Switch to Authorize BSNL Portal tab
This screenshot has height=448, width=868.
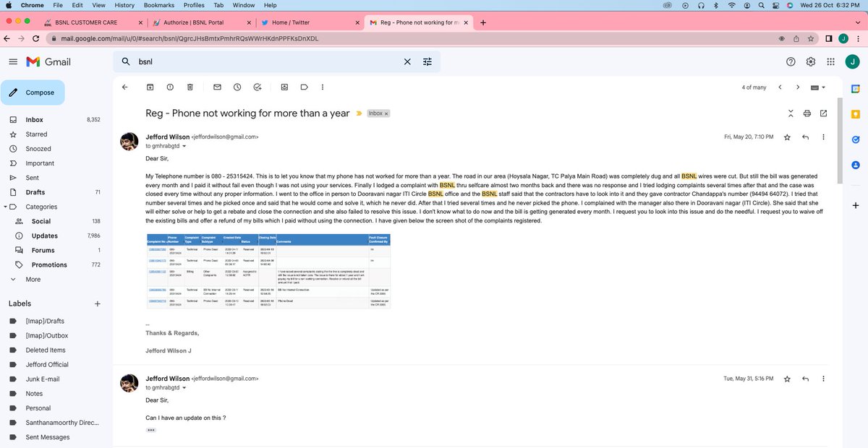pos(199,22)
